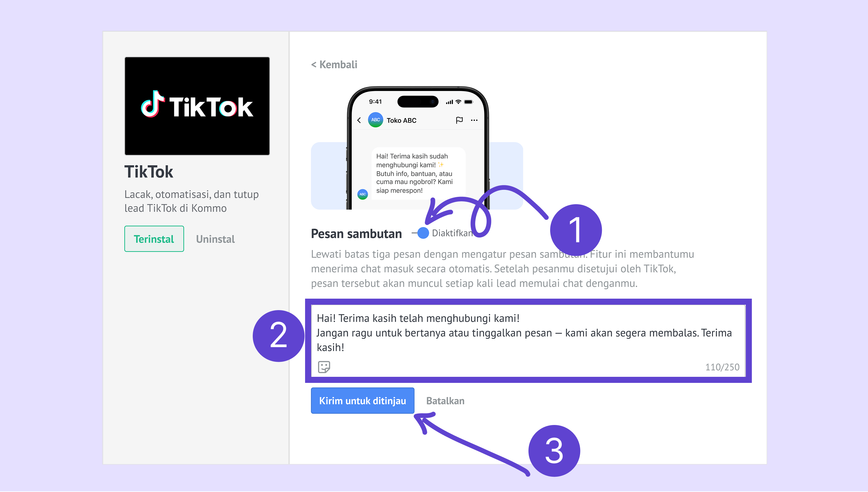Screen dimensions: 868x492
Task: Open the emoji sticker picker icon
Action: coord(324,367)
